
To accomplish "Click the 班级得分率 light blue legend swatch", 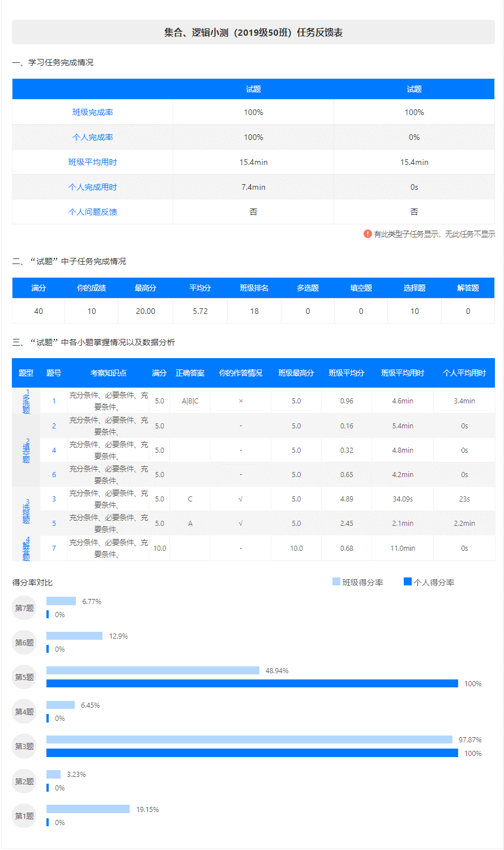I will coord(336,581).
